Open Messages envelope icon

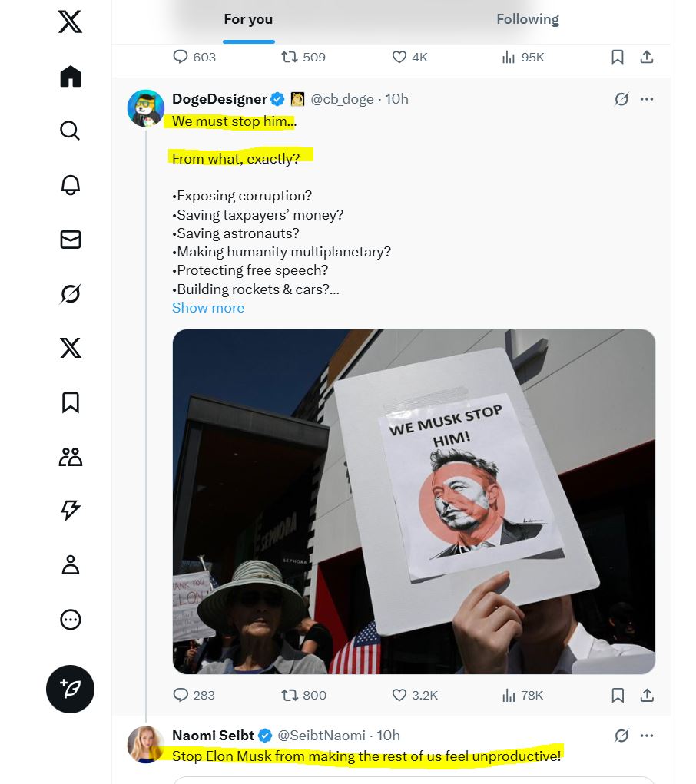pyautogui.click(x=70, y=240)
